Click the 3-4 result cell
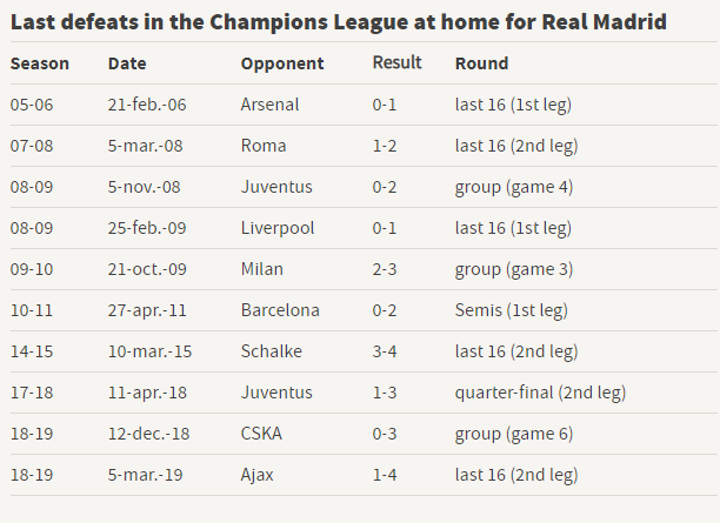The height and width of the screenshot is (523, 720). click(x=385, y=351)
